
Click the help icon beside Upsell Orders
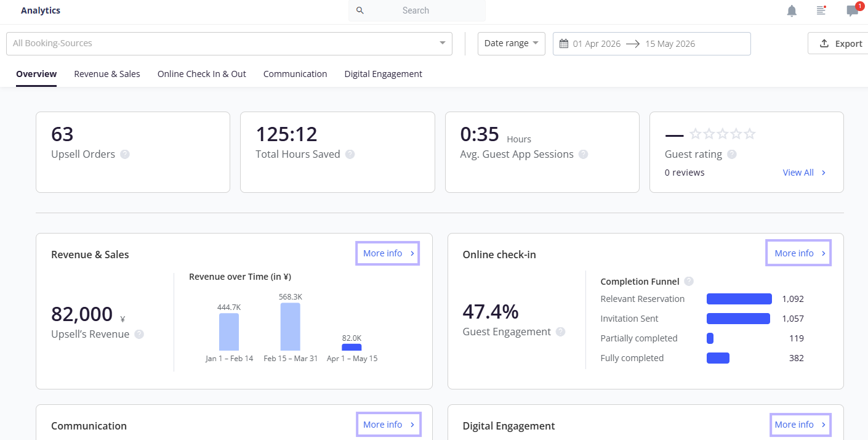125,154
